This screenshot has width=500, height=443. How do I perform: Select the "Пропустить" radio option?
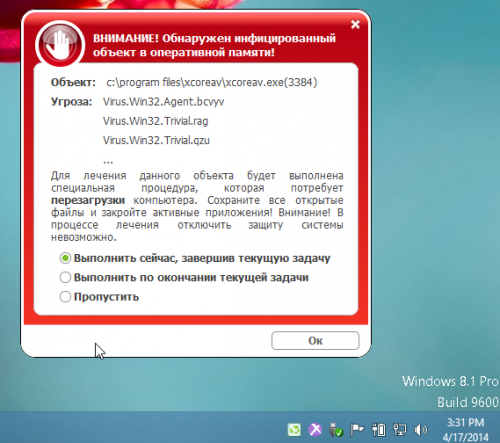[99, 297]
